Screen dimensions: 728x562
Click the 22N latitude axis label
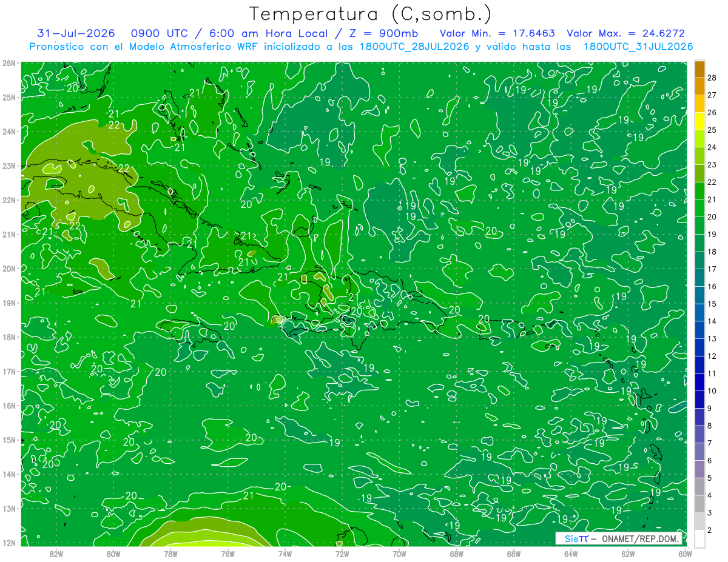pyautogui.click(x=8, y=200)
